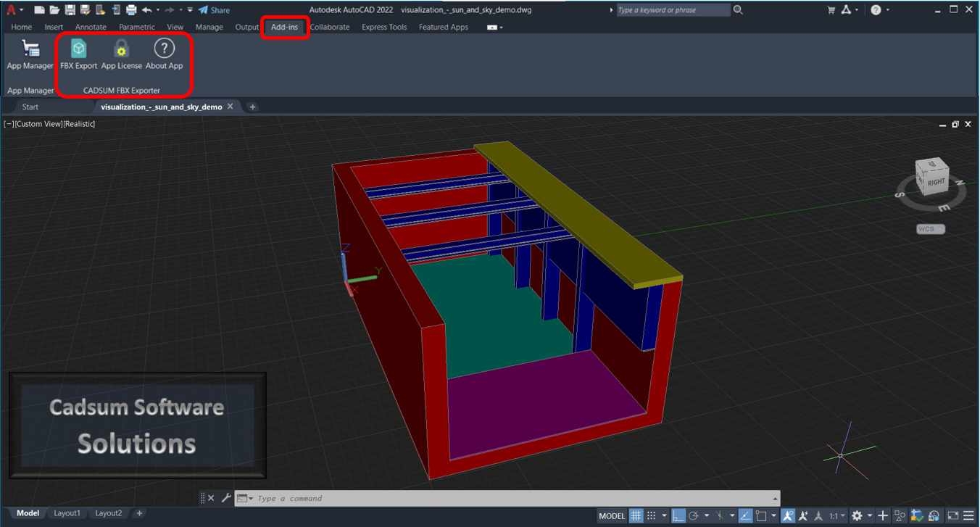Isolate objects using the status bar icon
The image size is (980, 527).
click(900, 515)
